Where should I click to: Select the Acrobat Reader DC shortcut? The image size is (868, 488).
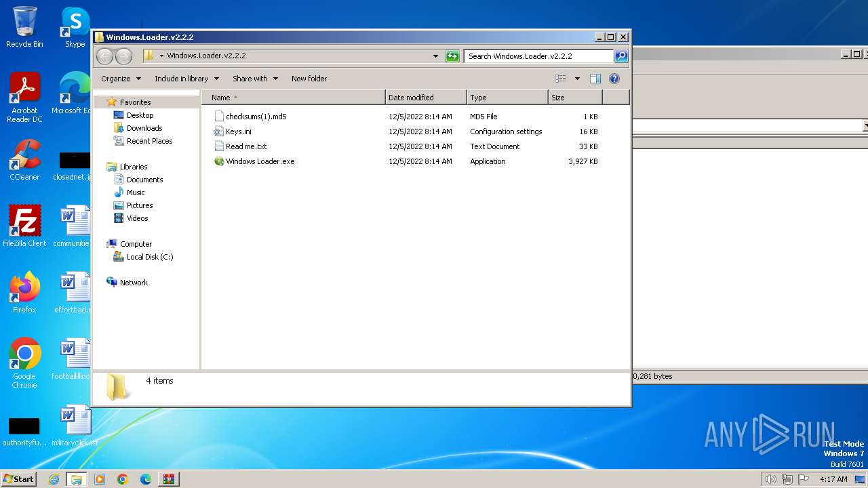(24, 97)
